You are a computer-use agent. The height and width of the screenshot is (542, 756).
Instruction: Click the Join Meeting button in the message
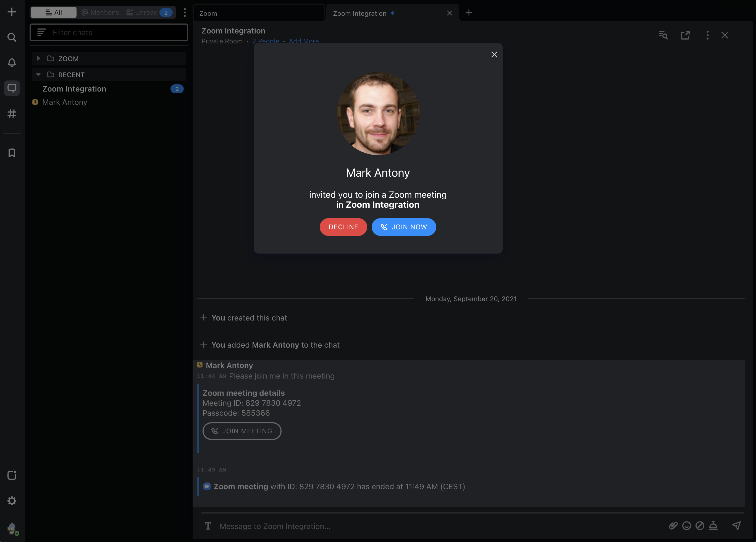(x=242, y=431)
